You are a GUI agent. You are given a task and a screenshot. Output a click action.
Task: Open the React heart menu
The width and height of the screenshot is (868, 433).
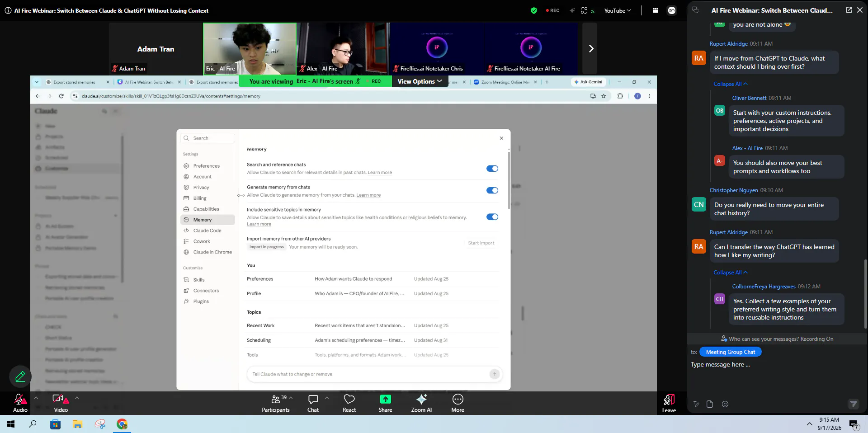[349, 403]
